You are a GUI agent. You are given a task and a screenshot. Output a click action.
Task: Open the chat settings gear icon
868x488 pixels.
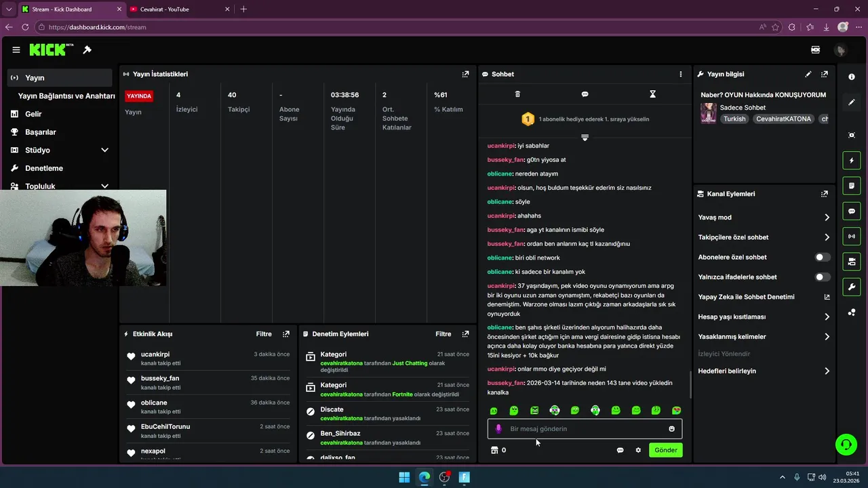coord(638,450)
